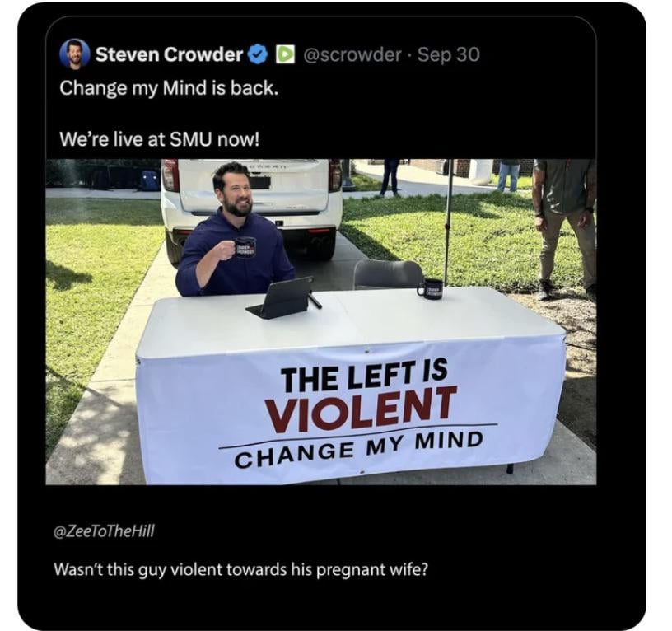Screen dimensions: 672x631
Task: Open the Steven Crowder display name
Action: [170, 54]
